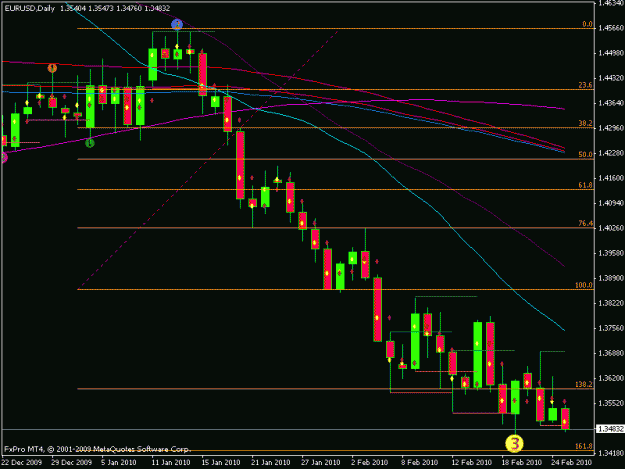Screen dimensions: 625x469
Task: Select the 161.8 Fibonacci level label
Action: coord(584,446)
